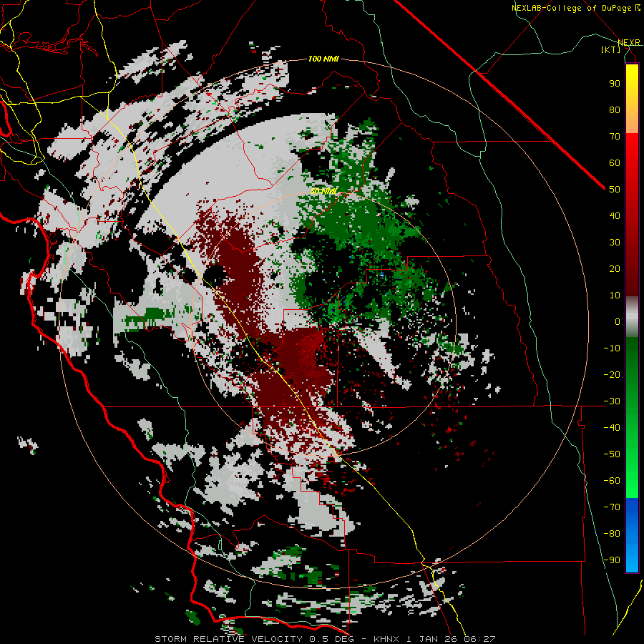Click the -60 value on the velocity scale
Screen dimensions: 644x644
[x=612, y=481]
